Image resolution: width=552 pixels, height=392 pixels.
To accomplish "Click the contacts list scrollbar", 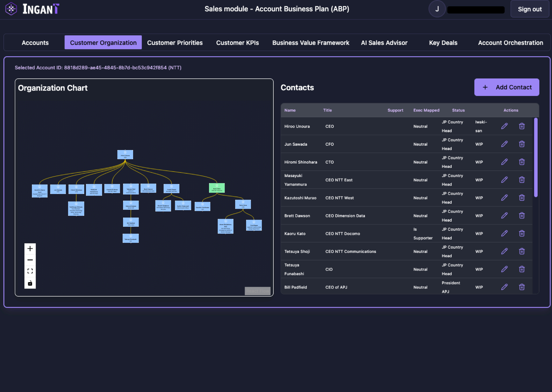I will (536, 157).
